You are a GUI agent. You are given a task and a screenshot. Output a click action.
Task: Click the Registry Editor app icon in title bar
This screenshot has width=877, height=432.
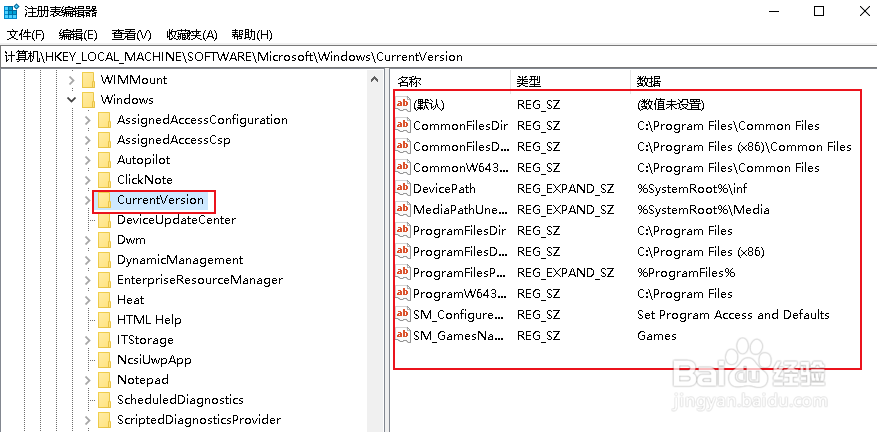pos(12,12)
